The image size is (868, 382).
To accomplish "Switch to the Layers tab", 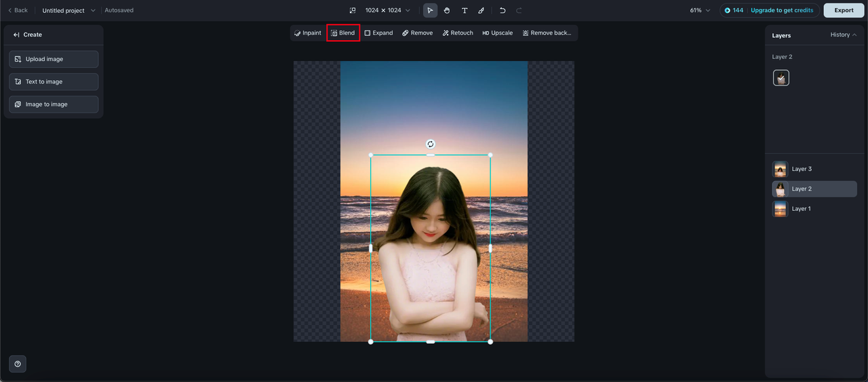I will pyautogui.click(x=781, y=35).
